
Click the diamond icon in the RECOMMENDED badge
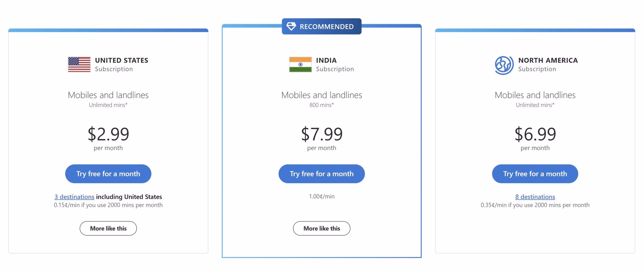pos(291,26)
